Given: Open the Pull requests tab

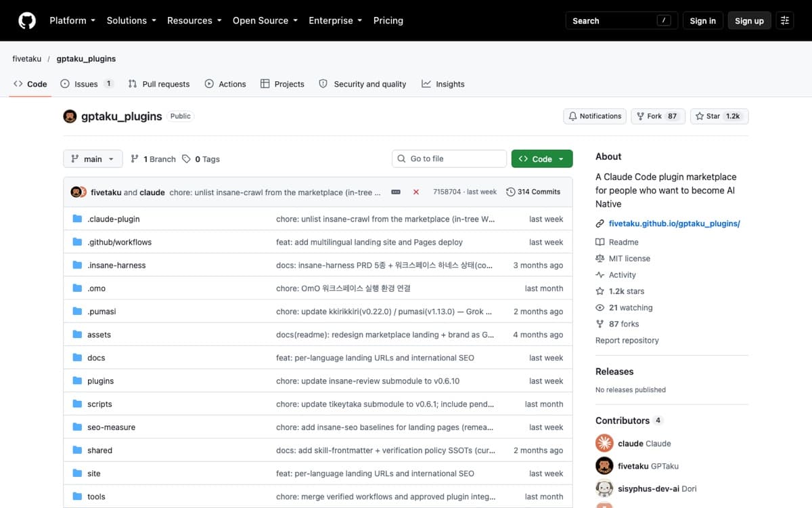Looking at the screenshot, I should coord(159,84).
